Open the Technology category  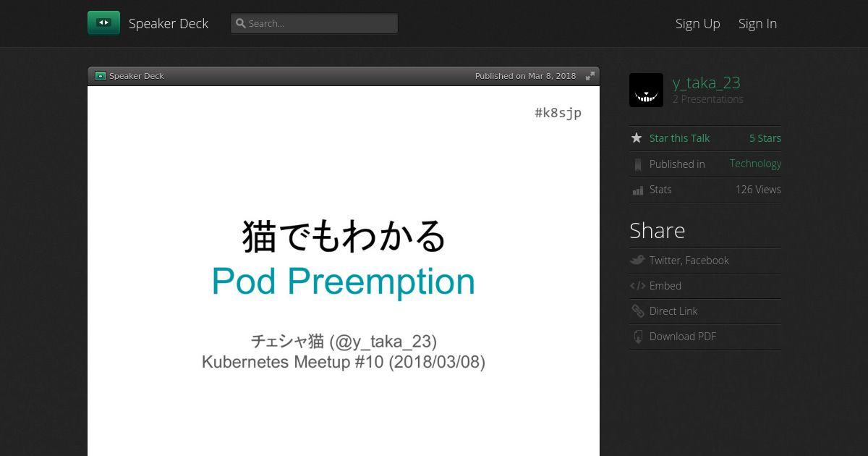point(755,164)
